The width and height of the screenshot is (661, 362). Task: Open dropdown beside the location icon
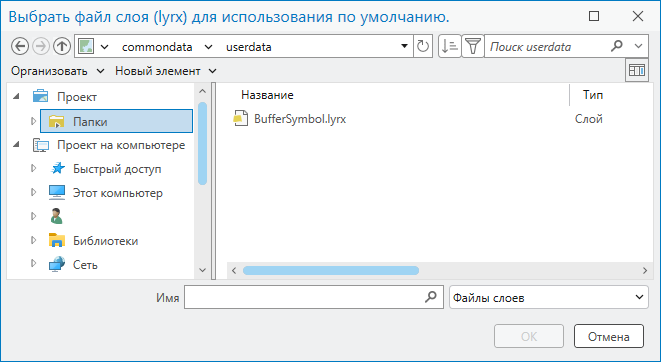tap(105, 47)
